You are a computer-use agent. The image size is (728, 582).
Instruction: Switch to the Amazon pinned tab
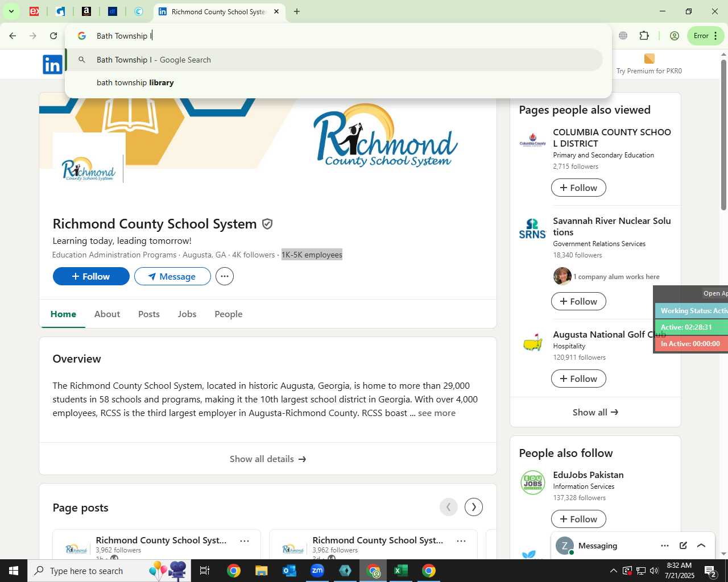[86, 11]
